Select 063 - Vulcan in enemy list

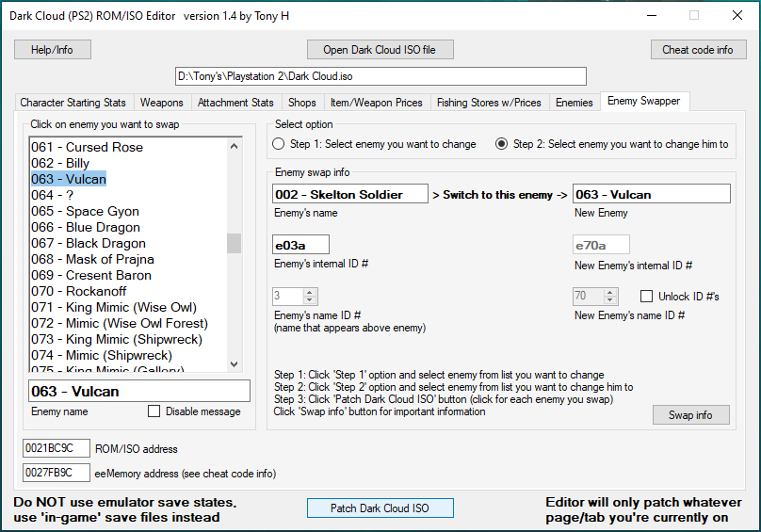click(x=128, y=179)
